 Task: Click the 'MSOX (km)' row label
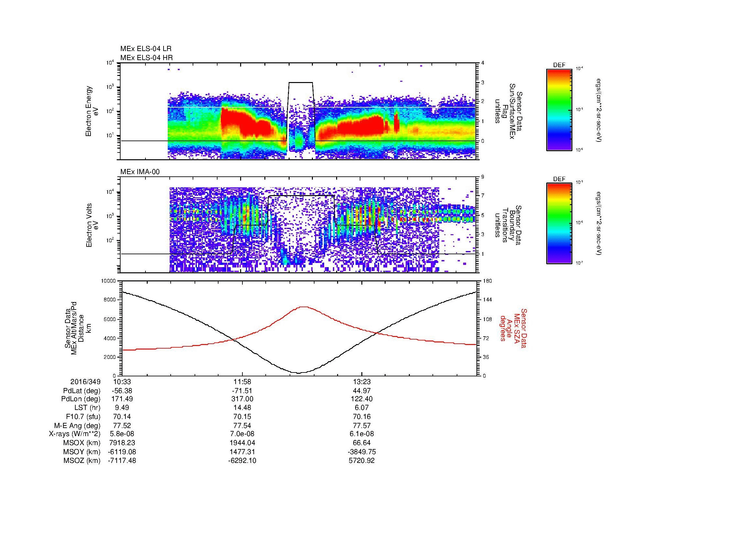[82, 443]
